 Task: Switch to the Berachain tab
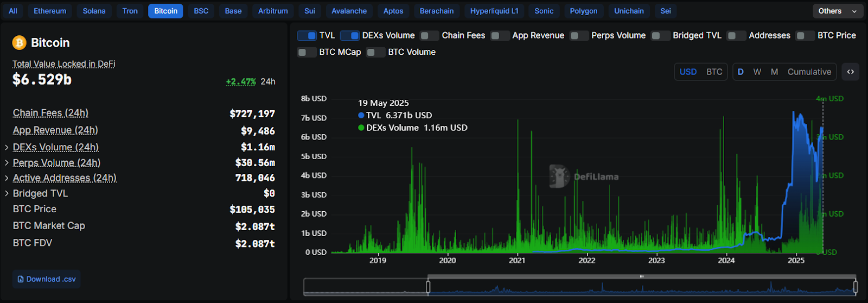pos(437,11)
